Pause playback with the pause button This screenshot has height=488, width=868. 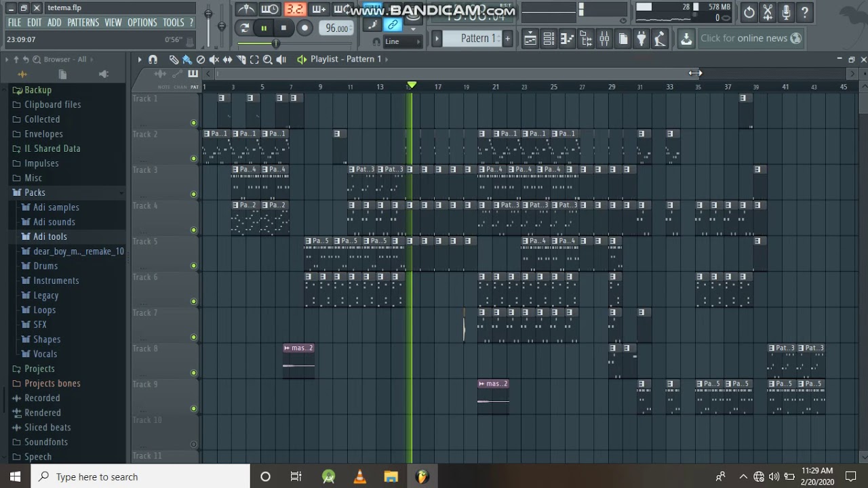click(264, 28)
